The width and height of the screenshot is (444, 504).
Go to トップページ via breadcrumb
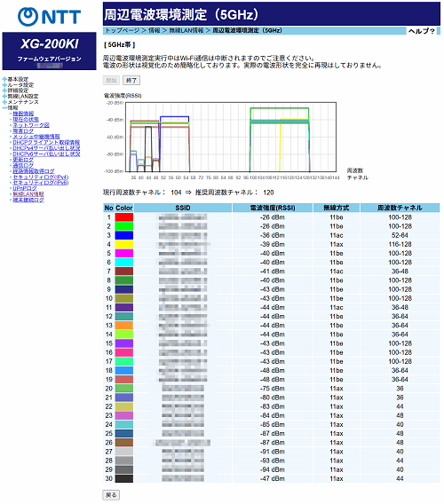click(x=123, y=30)
